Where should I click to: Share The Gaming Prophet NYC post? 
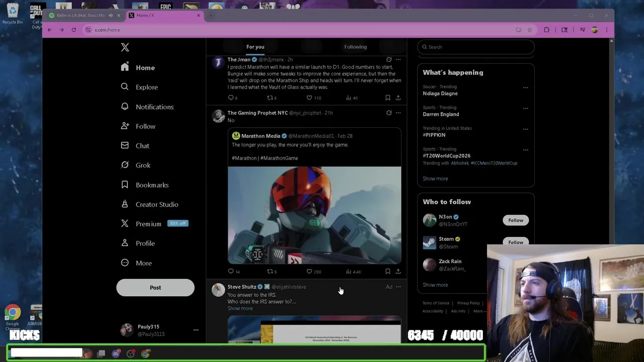coord(398,271)
